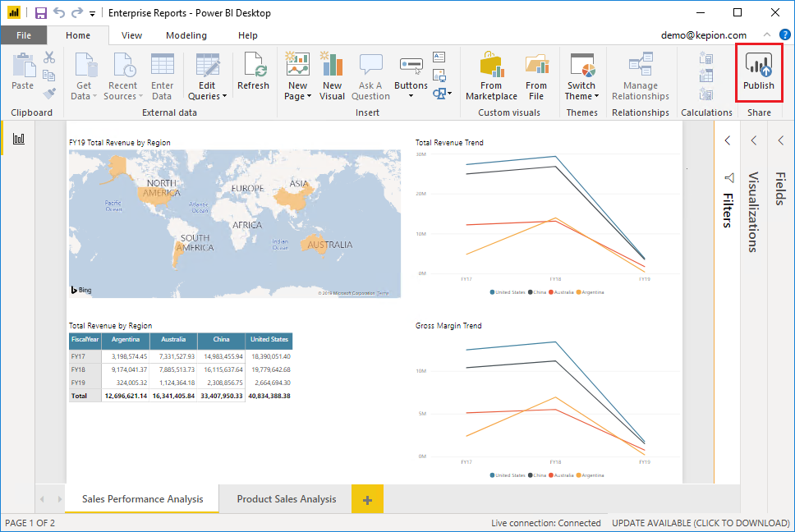Select the Sales Performance Analysis page tab
Image resolution: width=795 pixels, height=532 pixels.
click(142, 499)
